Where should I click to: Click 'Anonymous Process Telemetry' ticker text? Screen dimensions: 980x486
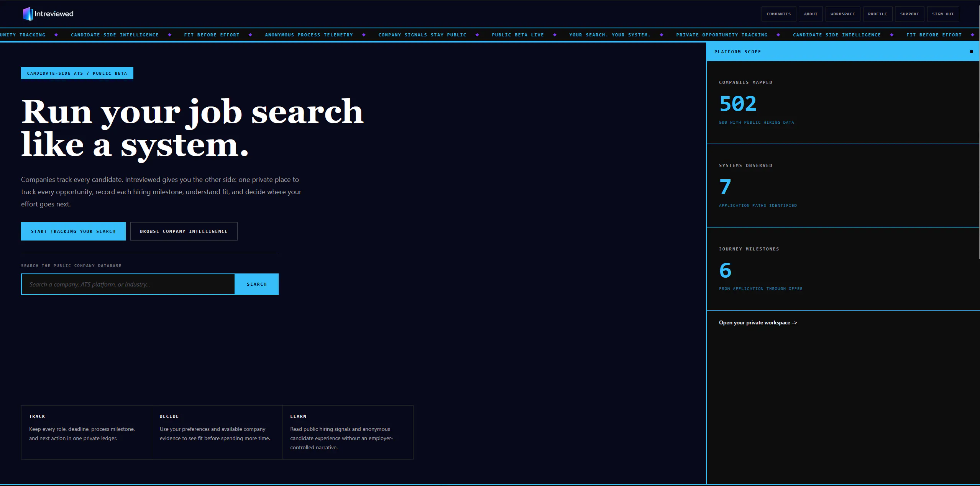(x=309, y=35)
